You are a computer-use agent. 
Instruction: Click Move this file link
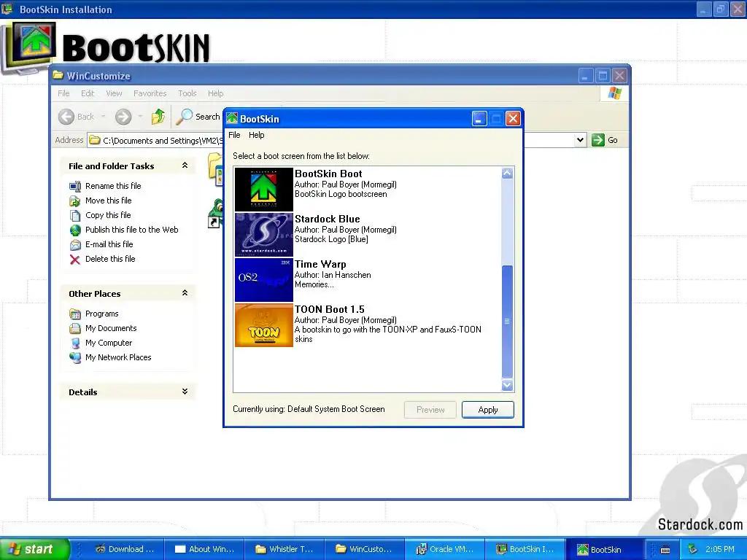pos(108,201)
